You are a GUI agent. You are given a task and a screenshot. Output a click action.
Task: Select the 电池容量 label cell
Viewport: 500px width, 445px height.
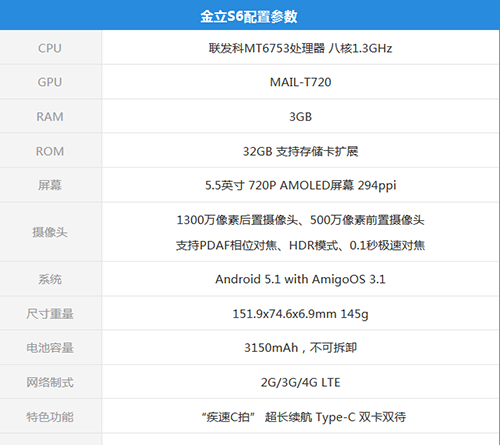pos(50,348)
